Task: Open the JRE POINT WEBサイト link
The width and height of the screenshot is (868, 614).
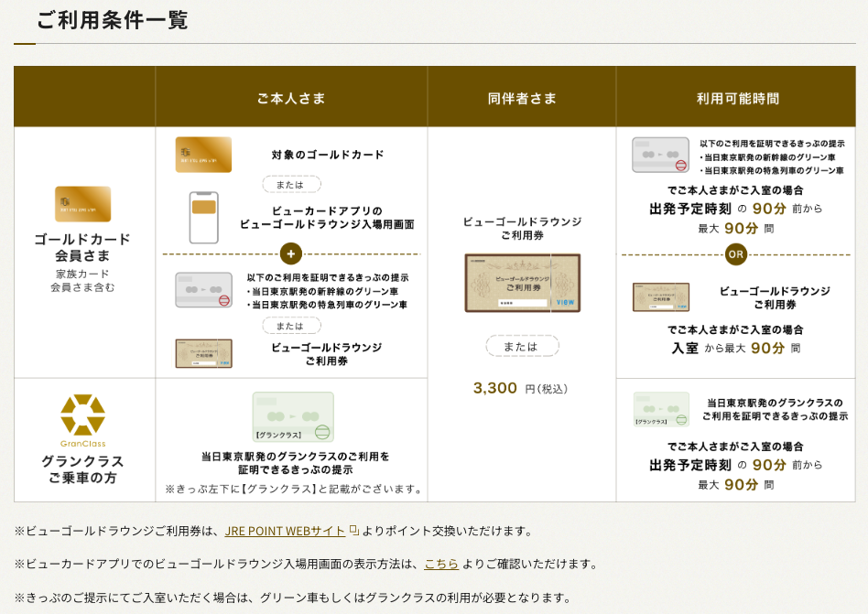Action: [285, 531]
